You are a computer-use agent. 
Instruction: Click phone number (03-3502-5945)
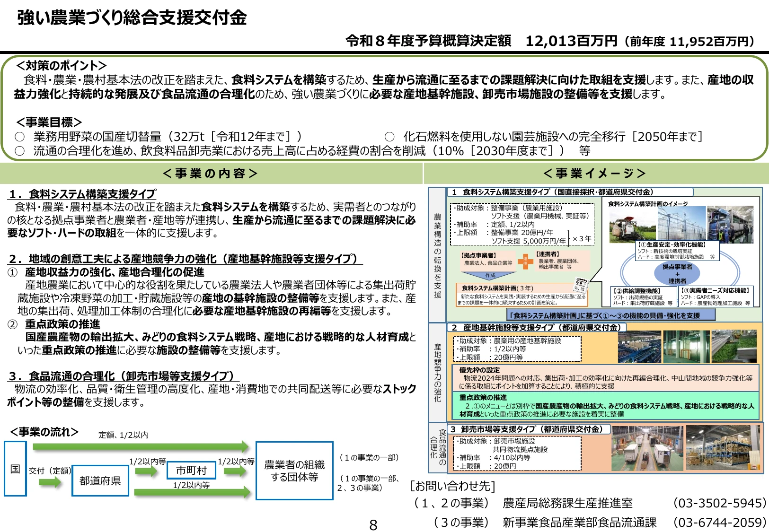coord(719,503)
